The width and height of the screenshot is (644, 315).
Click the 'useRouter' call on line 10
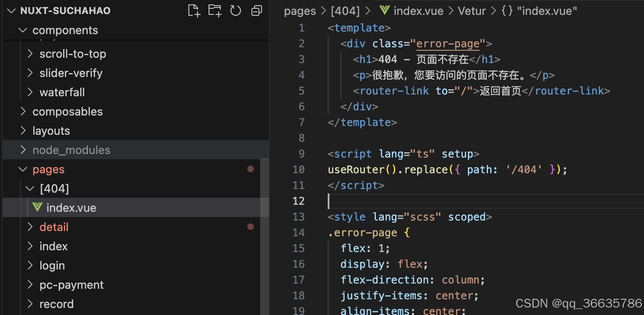tap(356, 169)
